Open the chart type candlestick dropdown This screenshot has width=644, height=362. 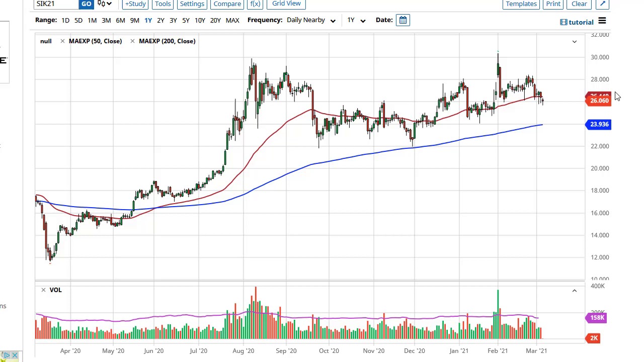click(x=105, y=4)
